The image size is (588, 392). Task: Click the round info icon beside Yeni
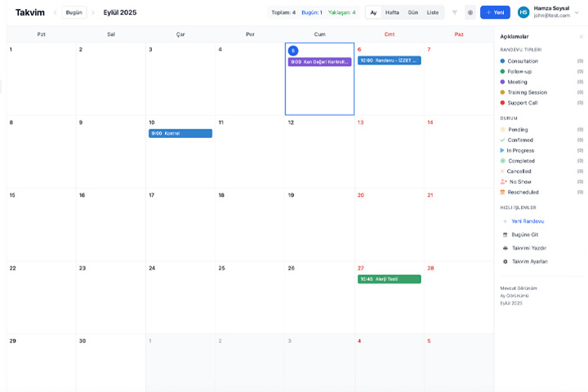(470, 12)
